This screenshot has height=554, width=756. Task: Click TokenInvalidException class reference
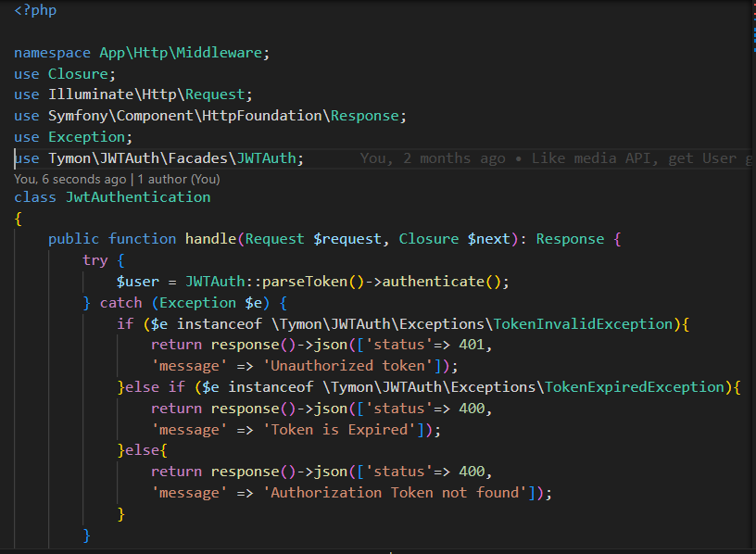tap(583, 324)
